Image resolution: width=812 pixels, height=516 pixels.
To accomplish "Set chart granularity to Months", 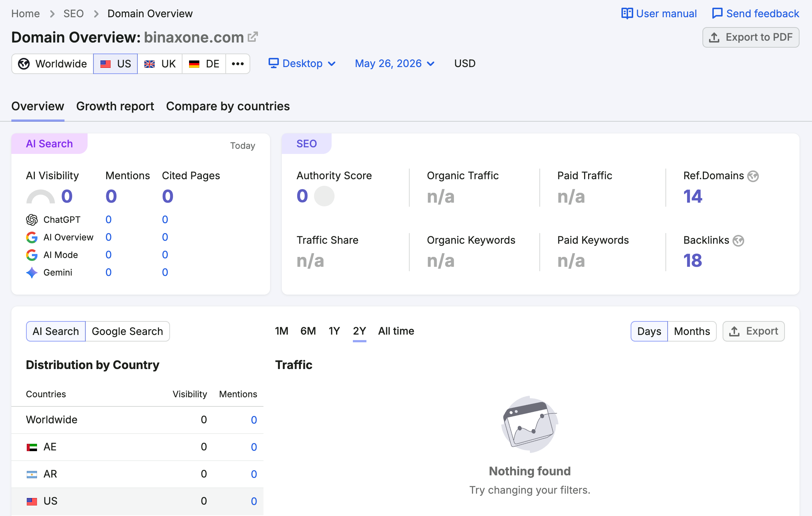I will pos(692,331).
